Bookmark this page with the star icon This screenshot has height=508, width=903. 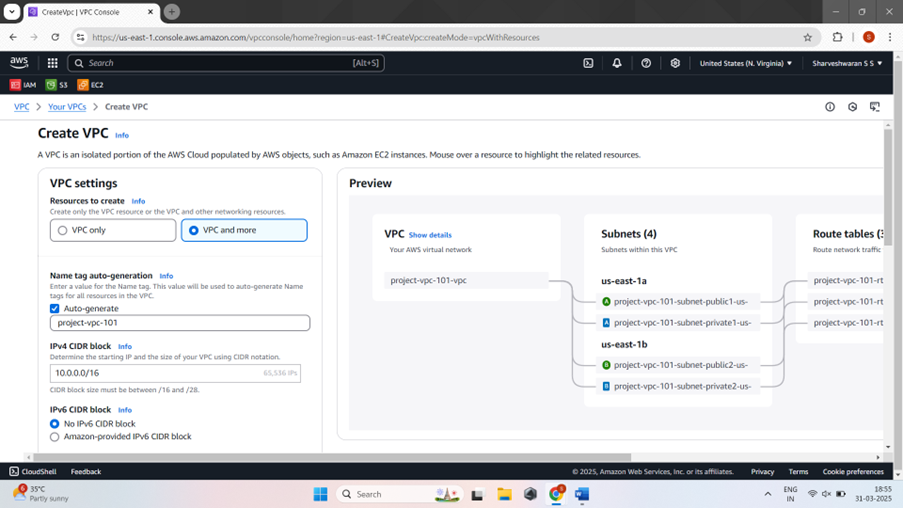807,37
